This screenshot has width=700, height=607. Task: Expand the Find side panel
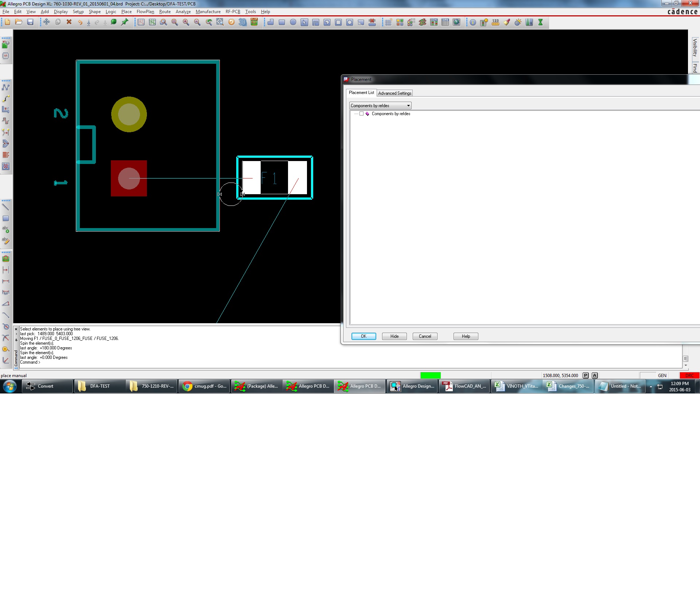click(695, 68)
